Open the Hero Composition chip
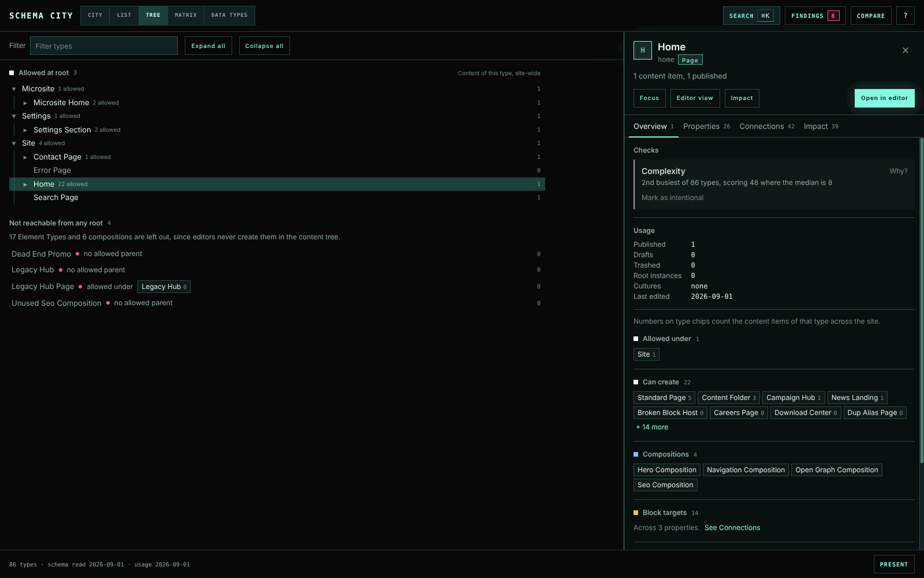 click(x=667, y=470)
